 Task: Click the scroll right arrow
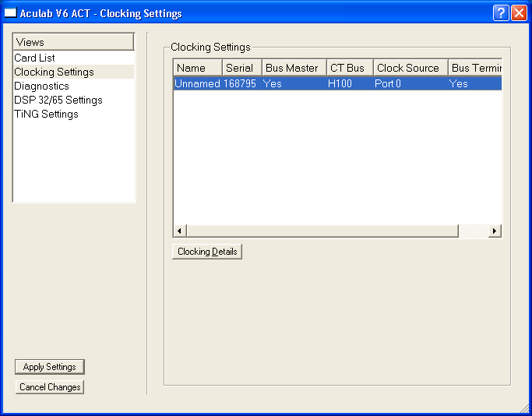495,231
